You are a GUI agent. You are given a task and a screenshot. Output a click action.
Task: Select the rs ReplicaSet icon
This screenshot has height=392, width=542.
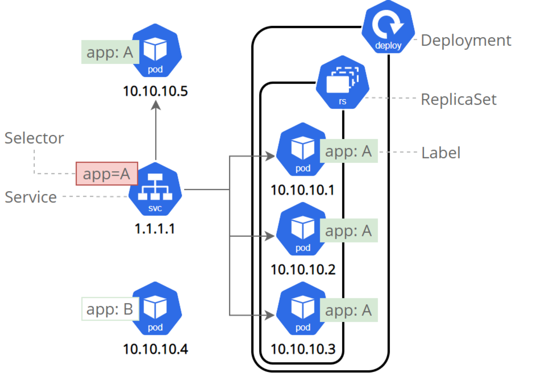pyautogui.click(x=342, y=82)
